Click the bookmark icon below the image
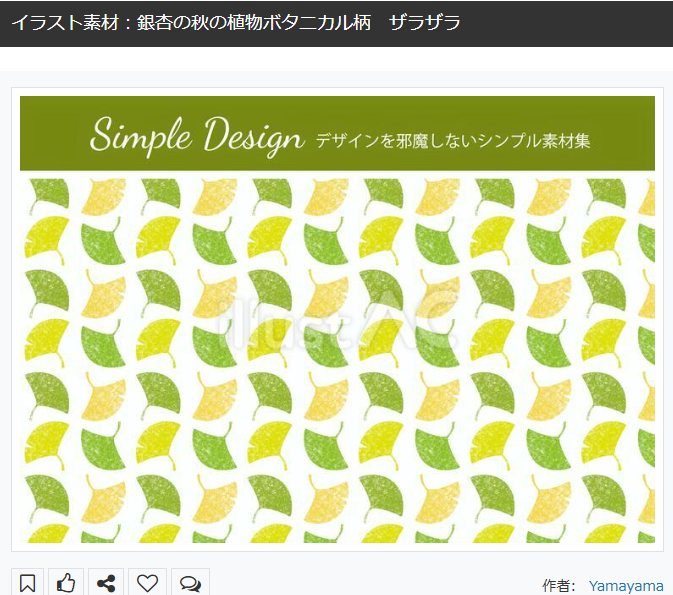The height and width of the screenshot is (595, 673). pyautogui.click(x=27, y=583)
